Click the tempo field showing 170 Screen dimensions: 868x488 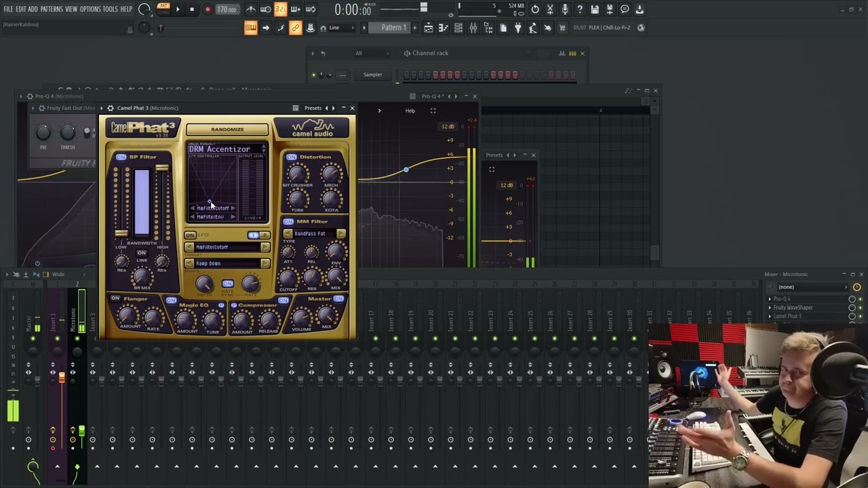[x=226, y=10]
